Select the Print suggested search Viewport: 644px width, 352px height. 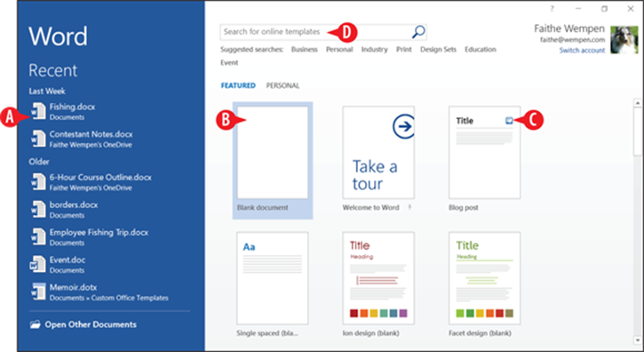coord(404,50)
